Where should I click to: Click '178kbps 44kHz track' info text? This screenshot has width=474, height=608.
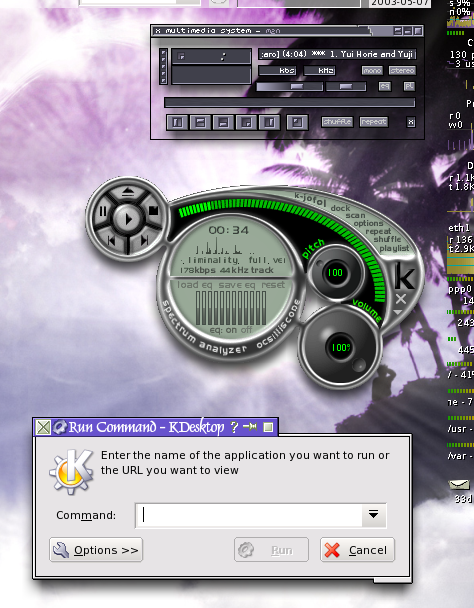227,270
